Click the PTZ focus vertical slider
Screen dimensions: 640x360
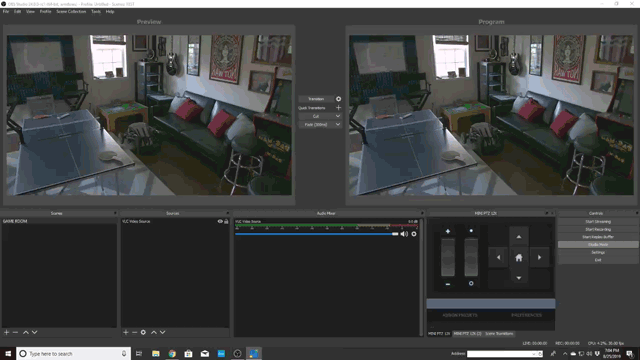[471, 258]
